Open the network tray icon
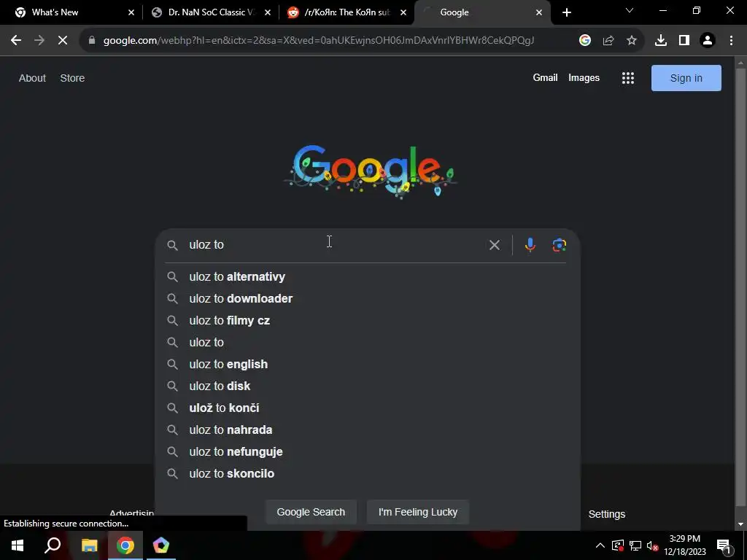This screenshot has width=747, height=560. [635, 545]
